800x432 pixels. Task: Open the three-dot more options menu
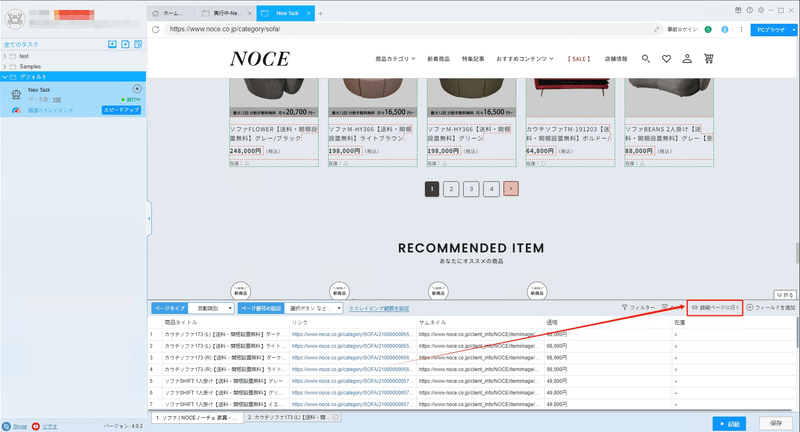pos(741,30)
